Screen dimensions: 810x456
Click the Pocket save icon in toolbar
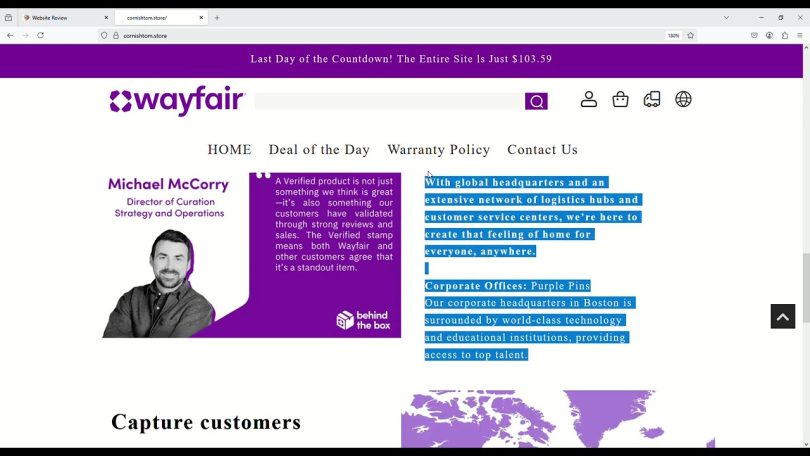point(754,36)
